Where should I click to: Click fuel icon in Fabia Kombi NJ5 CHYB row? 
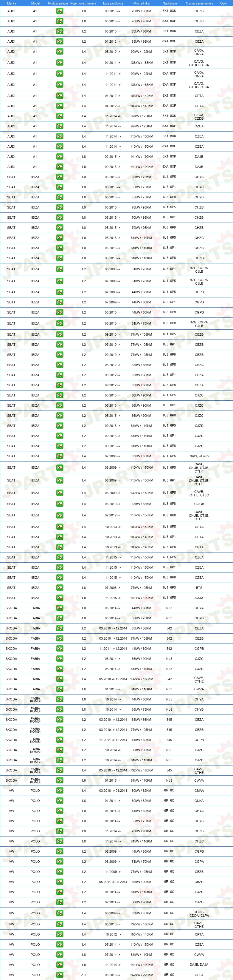pos(60,709)
